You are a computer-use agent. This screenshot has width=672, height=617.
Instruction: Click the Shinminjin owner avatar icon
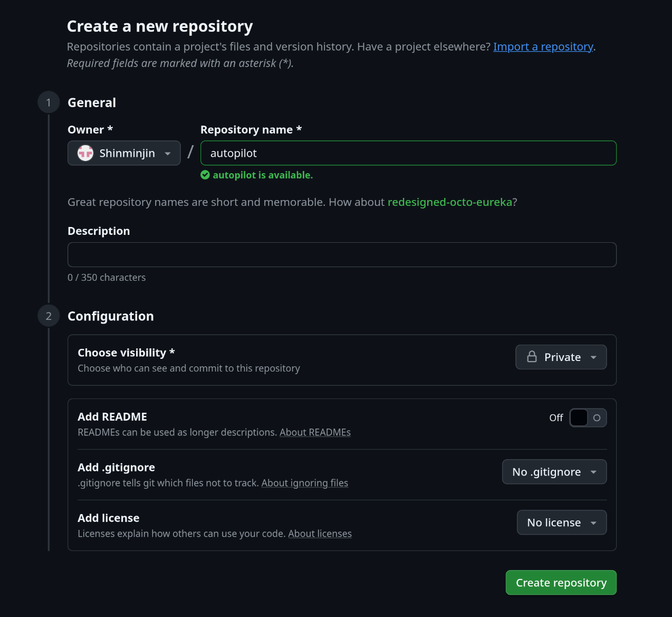[85, 153]
